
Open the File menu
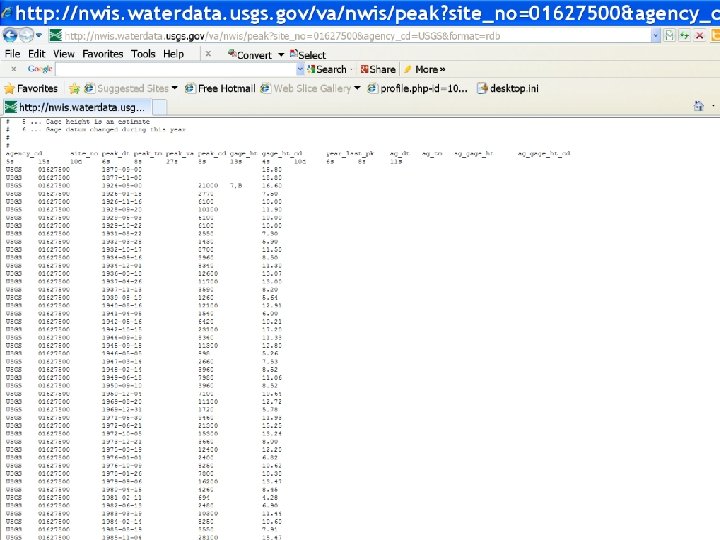[x=12, y=54]
